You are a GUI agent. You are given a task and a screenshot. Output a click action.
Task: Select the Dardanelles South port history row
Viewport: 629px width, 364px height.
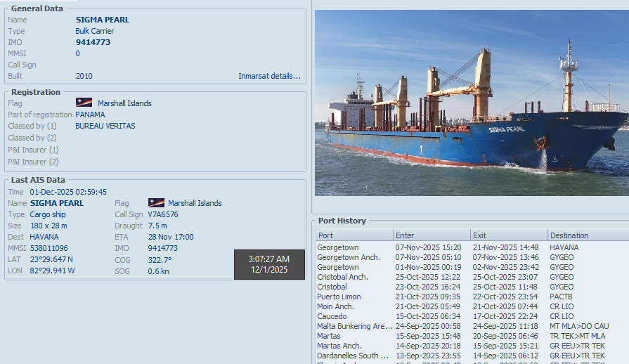click(472, 356)
